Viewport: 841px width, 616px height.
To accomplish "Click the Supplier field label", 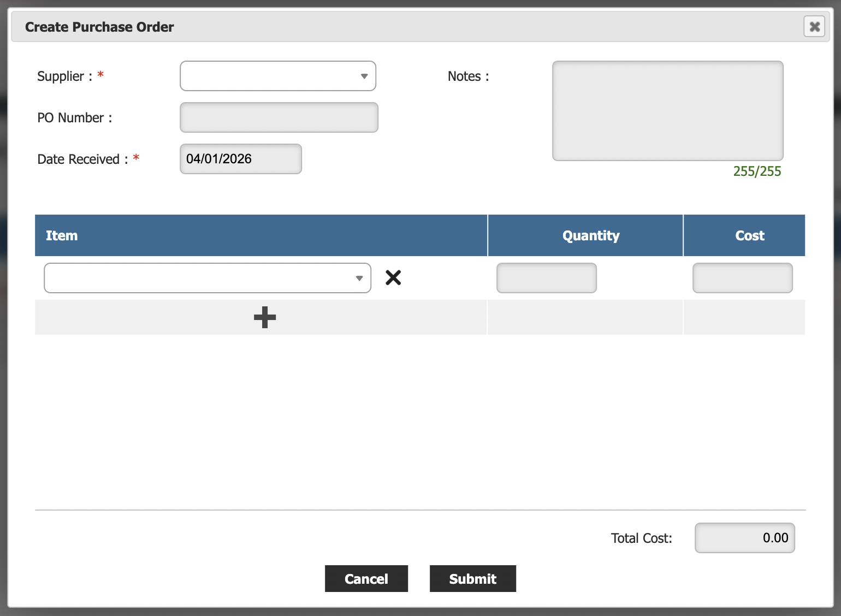I will pos(61,76).
